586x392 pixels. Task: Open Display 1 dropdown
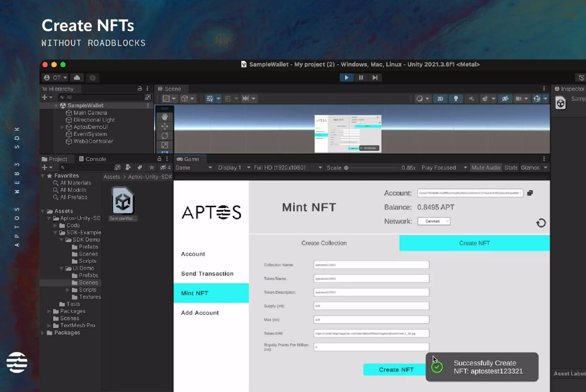tap(234, 168)
